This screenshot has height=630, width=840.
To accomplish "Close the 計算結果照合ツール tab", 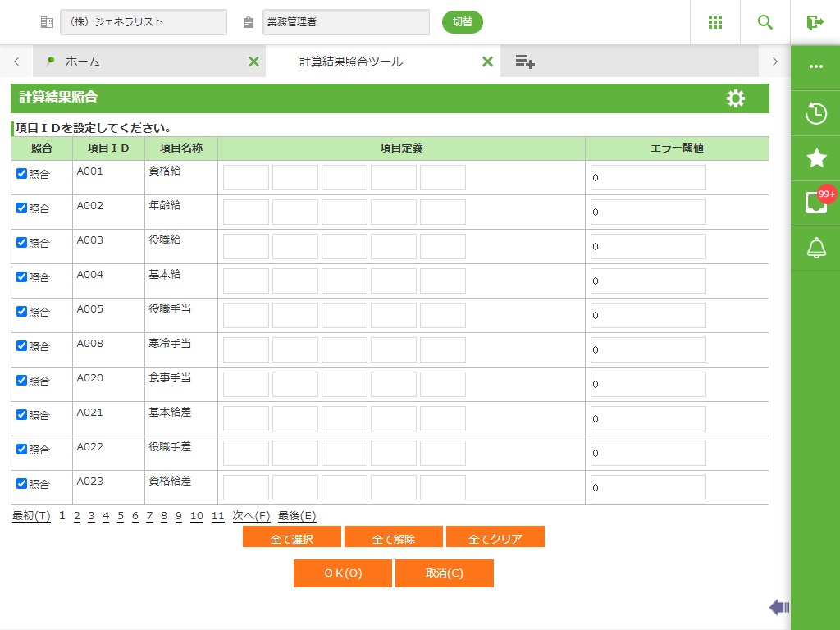I will (x=487, y=62).
